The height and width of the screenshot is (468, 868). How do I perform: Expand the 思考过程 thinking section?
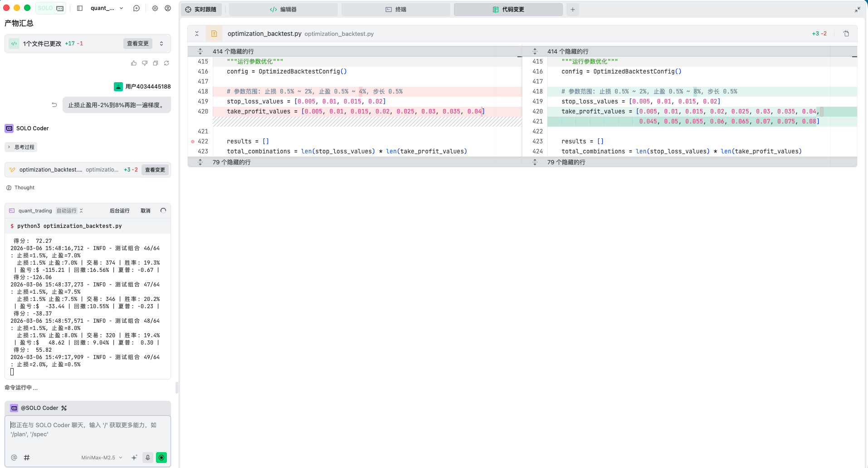click(x=21, y=147)
